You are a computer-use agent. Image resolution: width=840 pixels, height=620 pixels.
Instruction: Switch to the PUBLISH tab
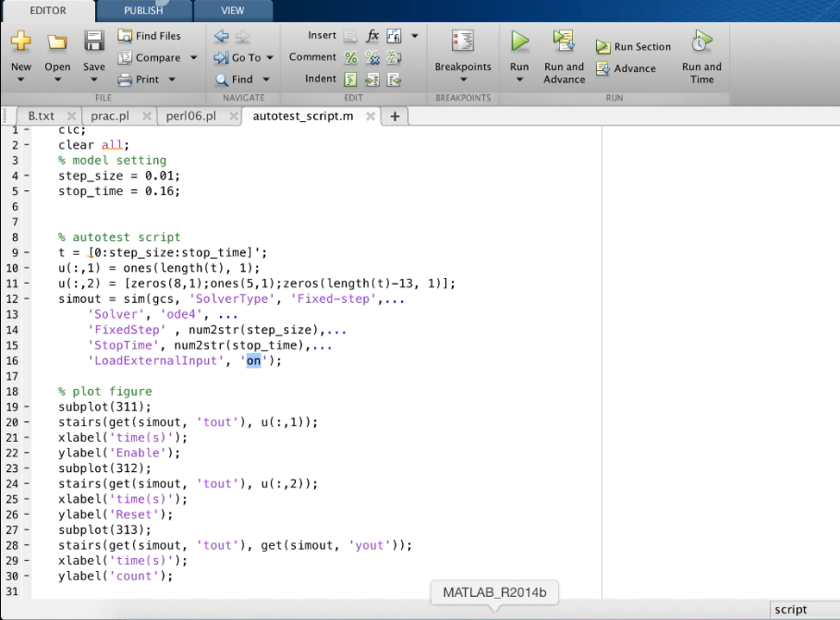[141, 10]
